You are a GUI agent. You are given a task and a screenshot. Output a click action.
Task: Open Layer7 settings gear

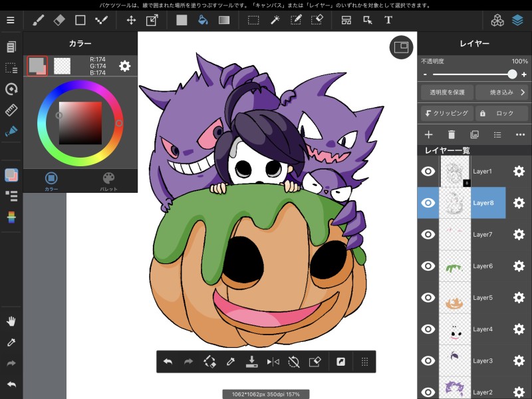(x=519, y=235)
